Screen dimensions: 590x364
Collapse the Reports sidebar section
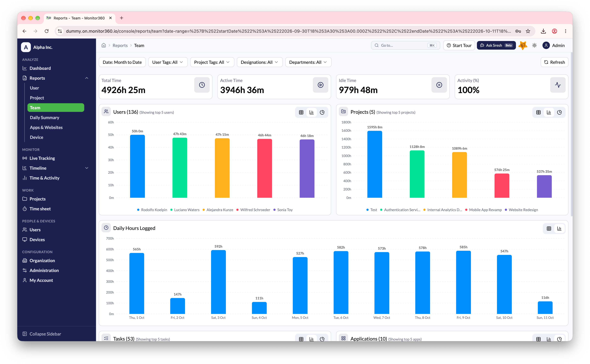[87, 78]
